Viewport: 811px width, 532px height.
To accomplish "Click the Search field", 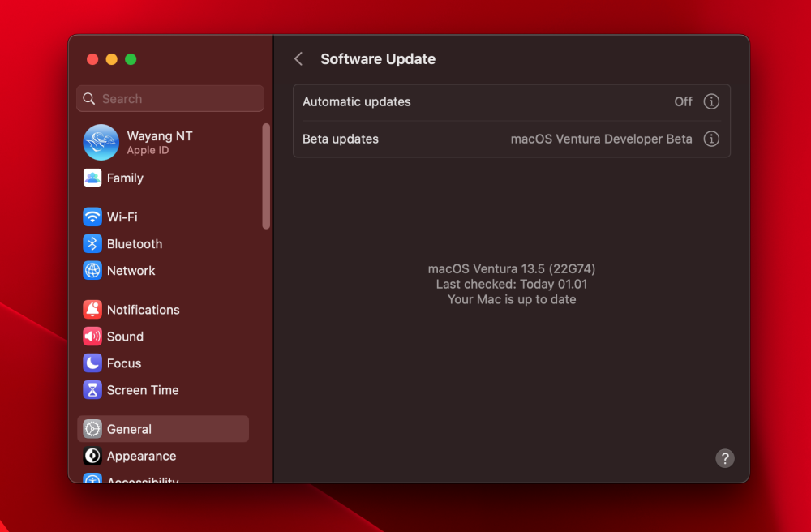I will click(x=170, y=99).
